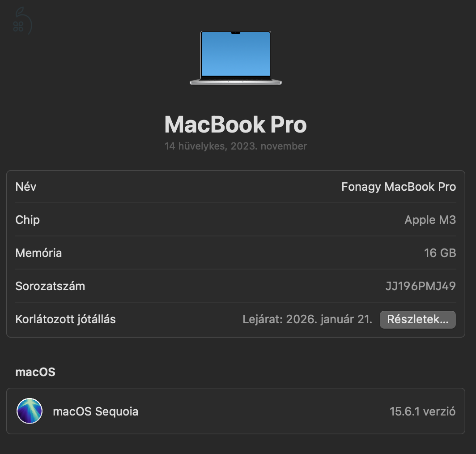The image size is (476, 454).
Task: Open warranty details with Részletek button
Action: (417, 319)
